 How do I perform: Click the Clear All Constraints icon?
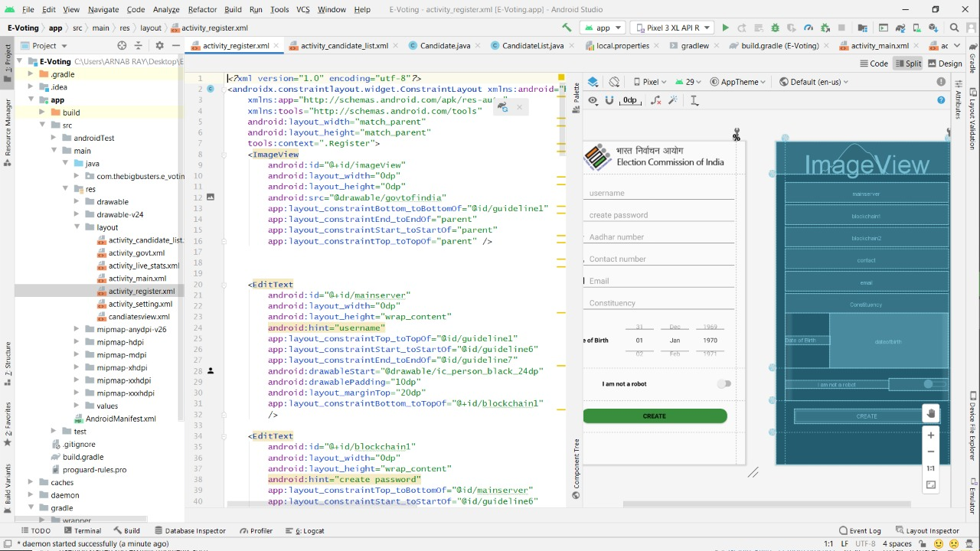tap(655, 100)
